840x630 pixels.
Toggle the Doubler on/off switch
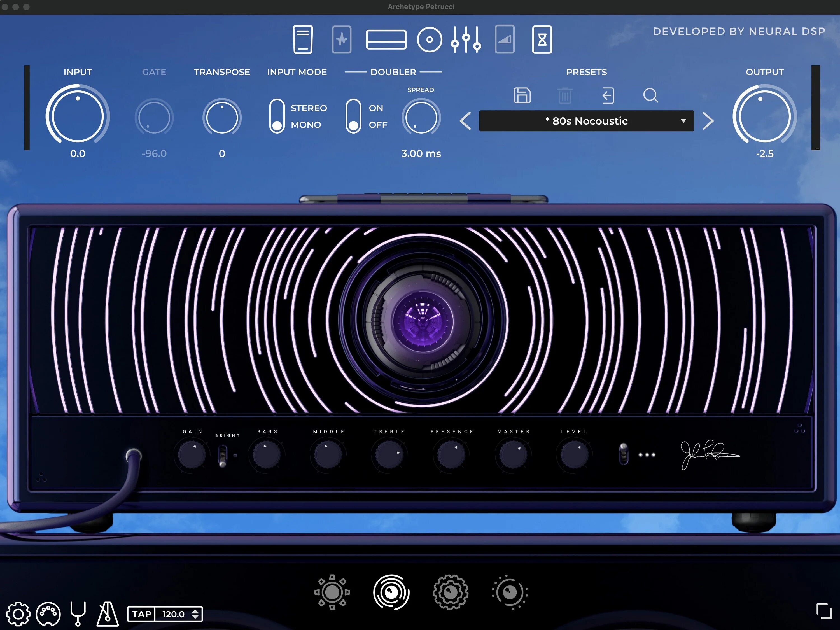(x=353, y=116)
